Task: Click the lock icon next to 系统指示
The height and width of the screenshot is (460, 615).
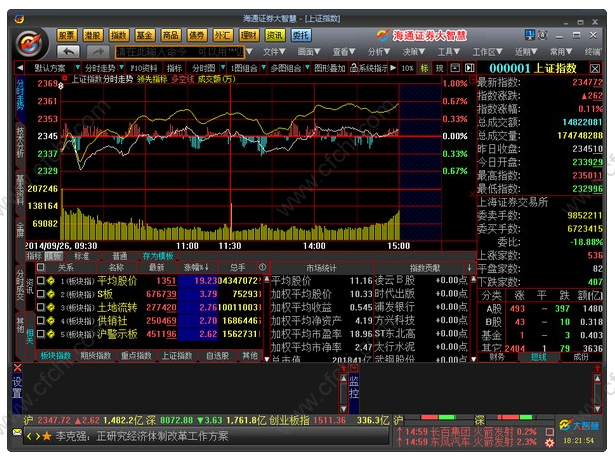Action: click(x=354, y=68)
